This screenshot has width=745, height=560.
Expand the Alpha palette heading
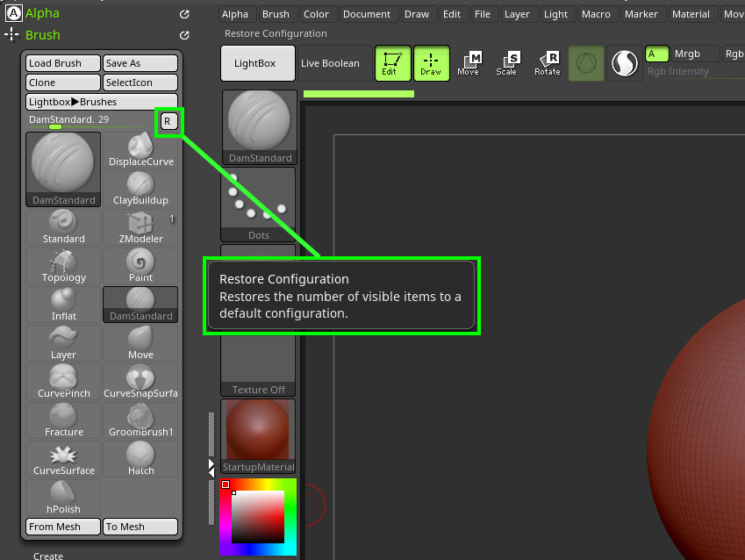click(x=42, y=13)
